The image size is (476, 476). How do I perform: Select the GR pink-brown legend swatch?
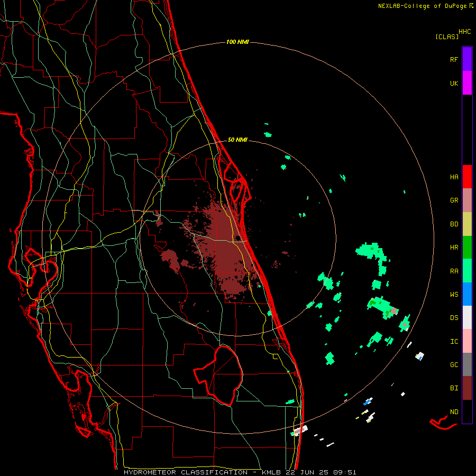pyautogui.click(x=467, y=200)
